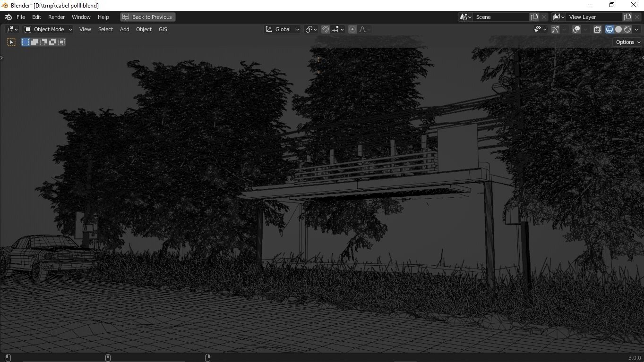
Task: Open the editor type selector icon
Action: point(10,29)
